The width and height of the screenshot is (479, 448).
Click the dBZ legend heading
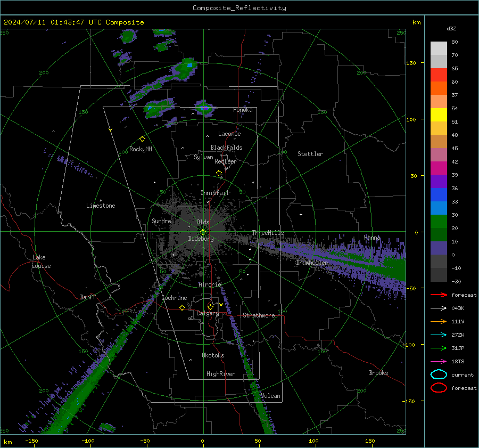tap(451, 28)
